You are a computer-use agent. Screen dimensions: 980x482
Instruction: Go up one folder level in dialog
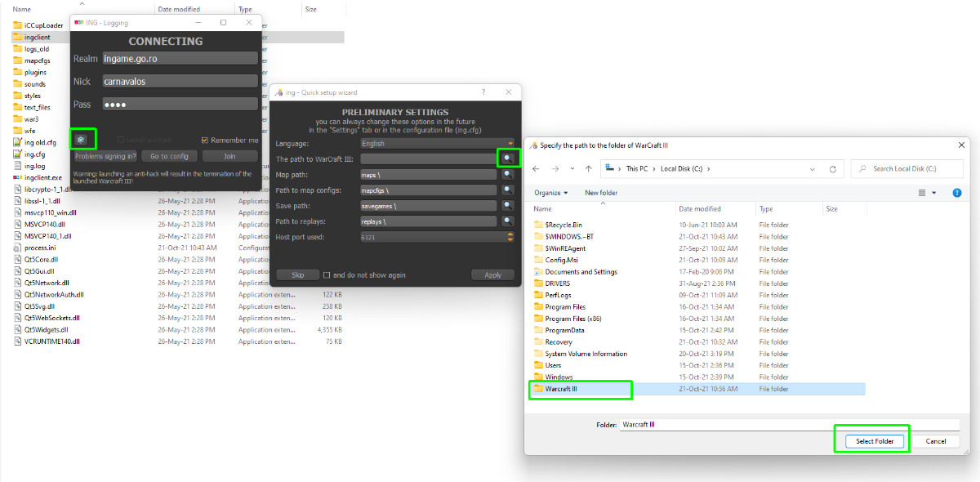(x=588, y=169)
